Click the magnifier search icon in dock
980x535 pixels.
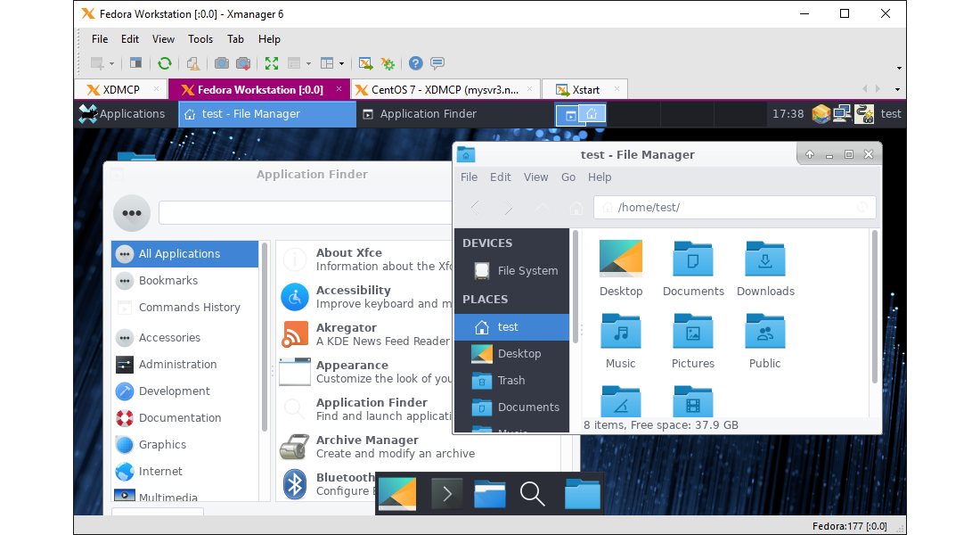(x=532, y=493)
